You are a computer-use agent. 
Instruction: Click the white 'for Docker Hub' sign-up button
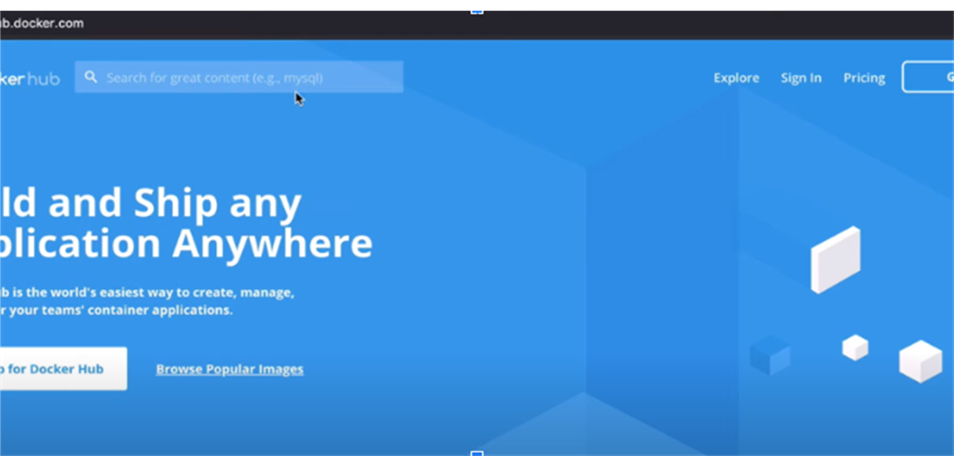point(63,368)
